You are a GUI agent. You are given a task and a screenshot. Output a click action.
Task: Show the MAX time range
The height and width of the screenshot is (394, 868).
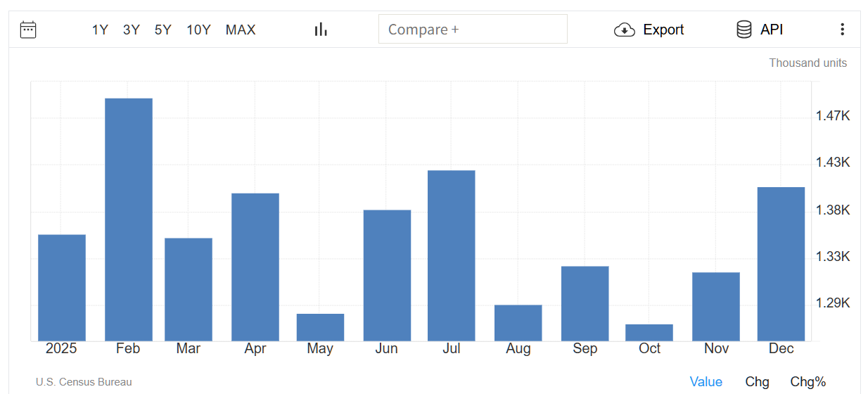point(241,30)
